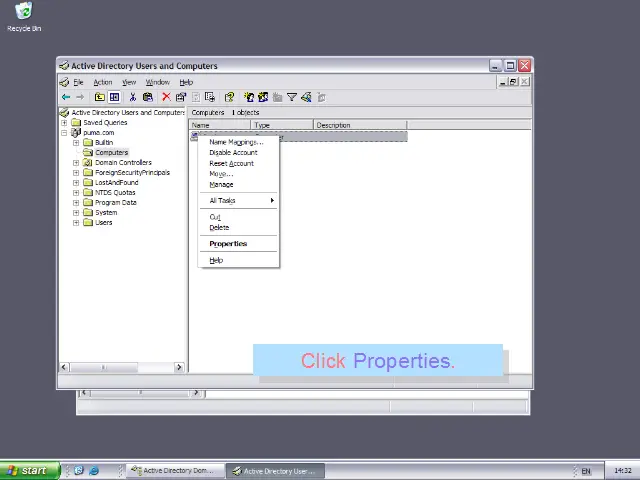Open the Window menu
Screen dimensions: 640x480
[x=158, y=82]
